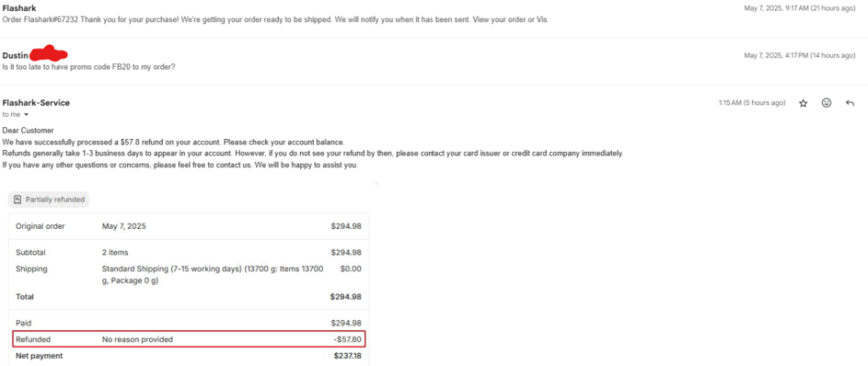Add an emoji reaction to the message
The image size is (868, 366).
tap(826, 103)
